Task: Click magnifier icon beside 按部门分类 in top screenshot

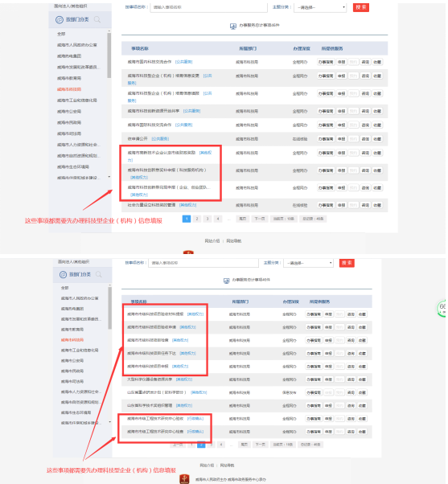Action: tap(97, 20)
